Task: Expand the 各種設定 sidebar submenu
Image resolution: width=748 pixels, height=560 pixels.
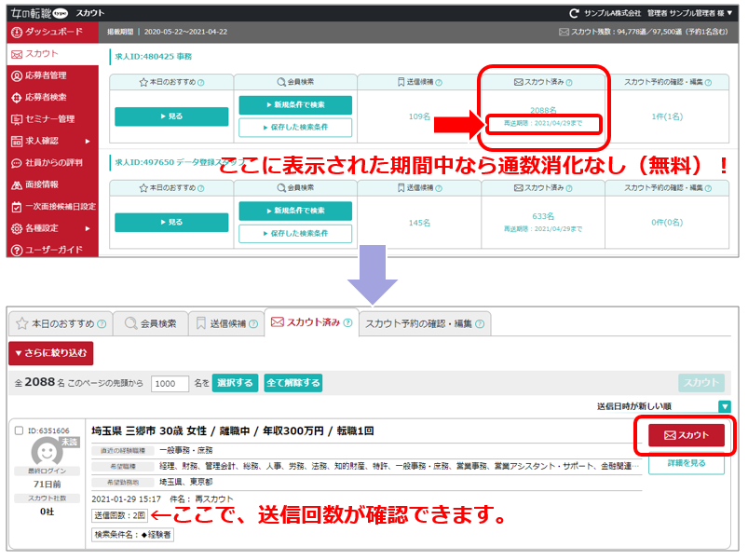Action: [x=88, y=228]
